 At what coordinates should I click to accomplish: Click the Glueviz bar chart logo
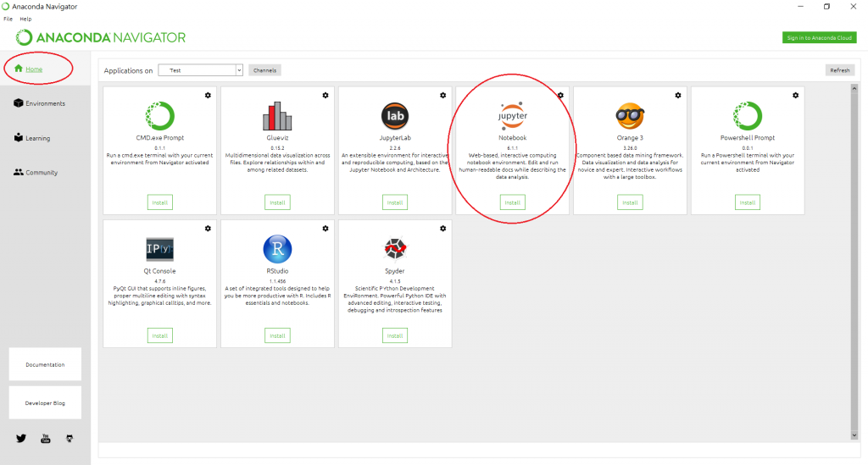277,115
